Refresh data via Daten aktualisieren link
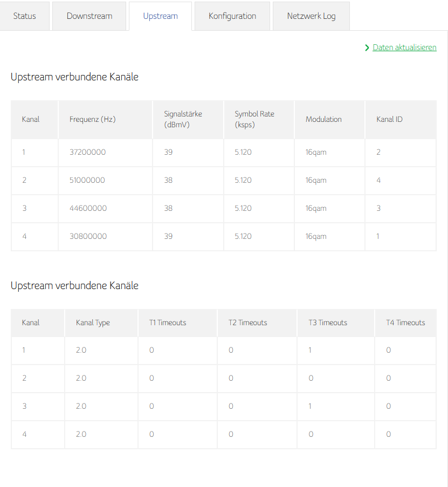The height and width of the screenshot is (487, 448). (x=404, y=47)
